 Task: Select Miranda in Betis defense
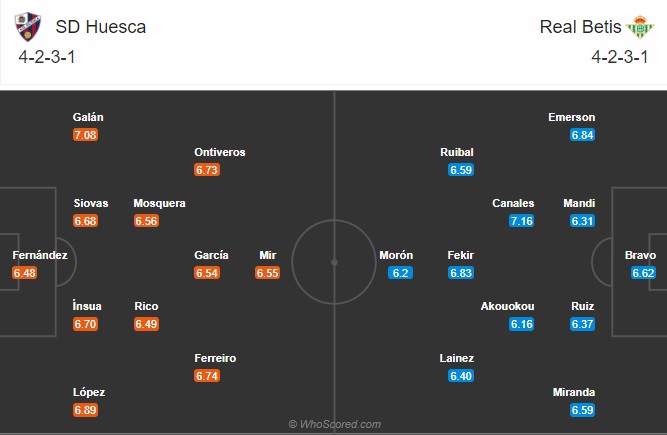point(573,392)
